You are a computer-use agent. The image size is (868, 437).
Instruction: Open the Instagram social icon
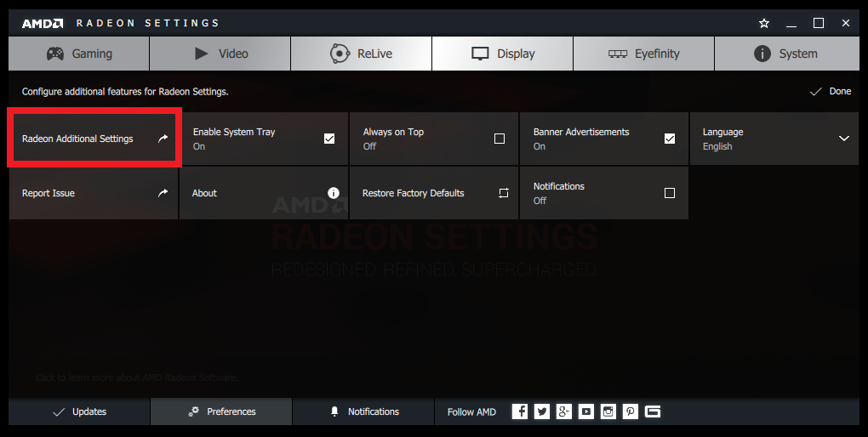click(x=608, y=411)
